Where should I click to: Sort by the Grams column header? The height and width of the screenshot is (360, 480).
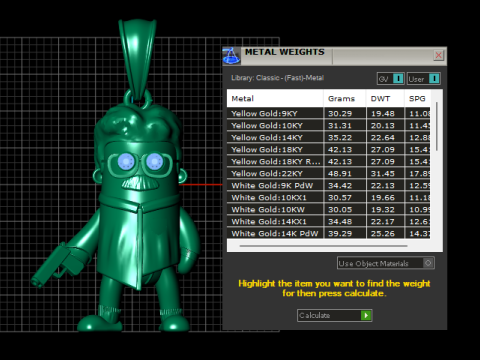[345, 99]
